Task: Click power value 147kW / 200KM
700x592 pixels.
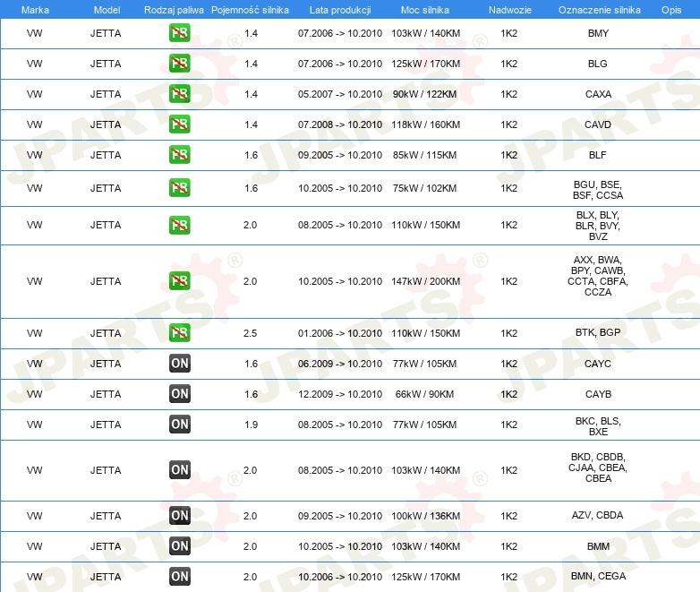Action: 425,281
